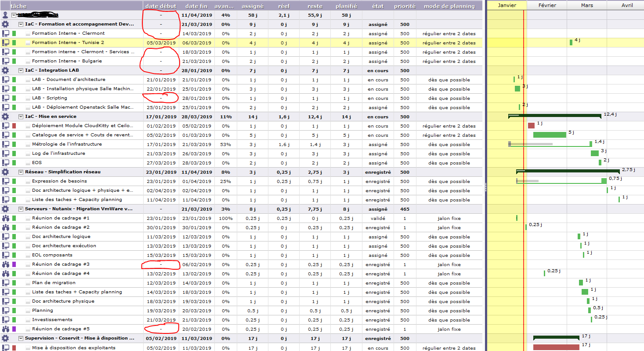Collapse the IaC - Mise en service group
Screen dimensions: 644x351
click(21, 117)
